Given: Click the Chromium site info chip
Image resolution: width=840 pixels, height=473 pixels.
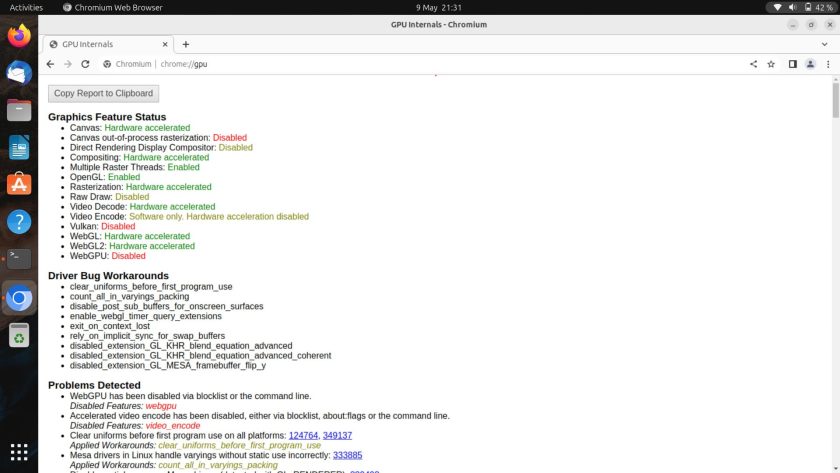Looking at the screenshot, I should pos(128,64).
